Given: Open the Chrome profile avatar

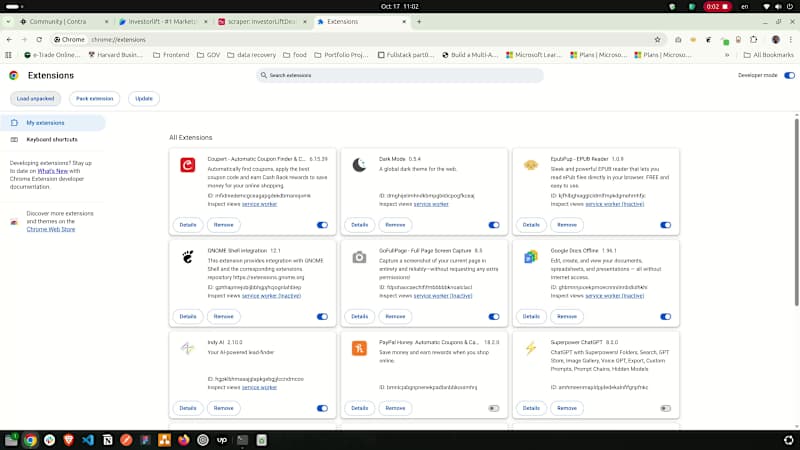Looking at the screenshot, I should click(776, 39).
